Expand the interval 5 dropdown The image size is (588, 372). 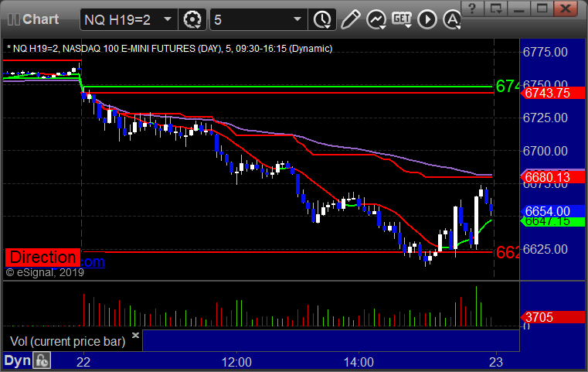[297, 19]
